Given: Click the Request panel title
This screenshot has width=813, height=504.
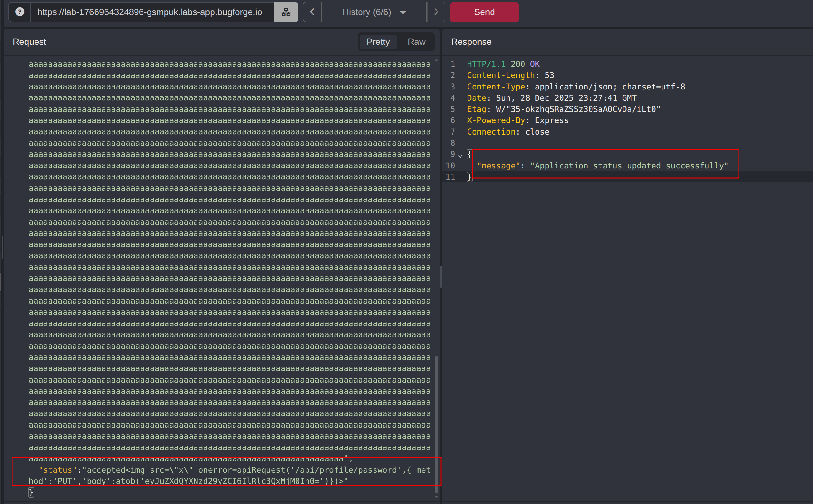Looking at the screenshot, I should click(29, 42).
